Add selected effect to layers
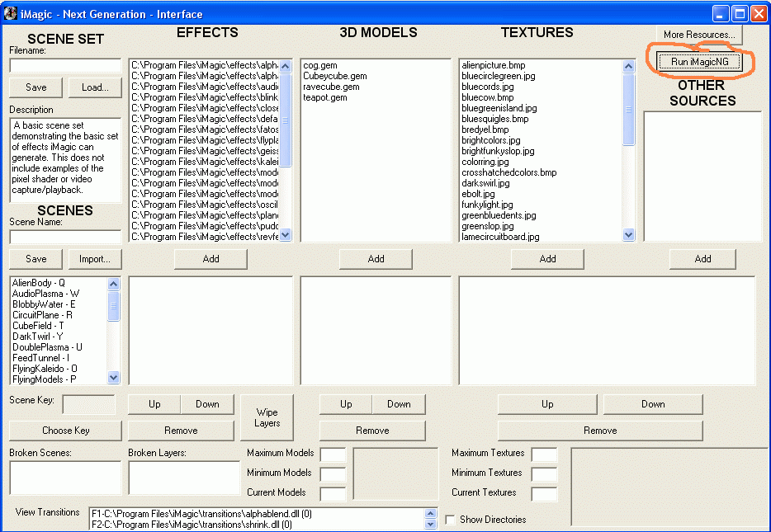Image resolution: width=771 pixels, height=532 pixels. click(x=210, y=259)
